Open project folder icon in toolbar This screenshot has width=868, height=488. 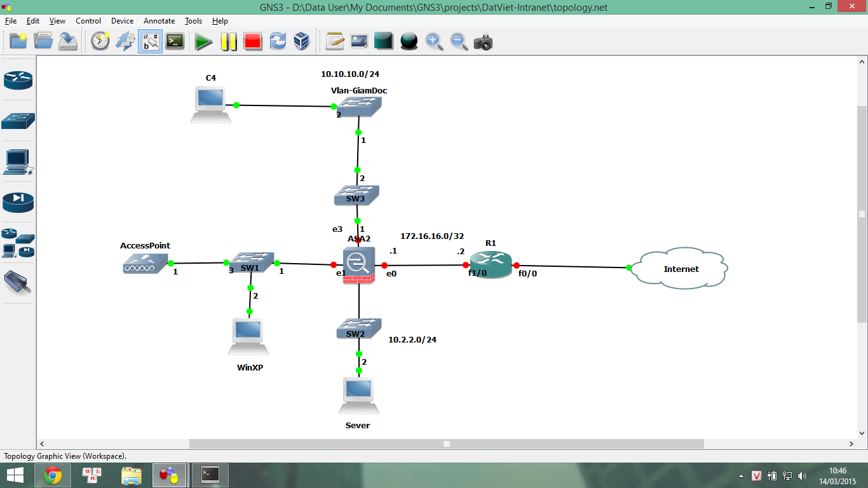tap(43, 42)
